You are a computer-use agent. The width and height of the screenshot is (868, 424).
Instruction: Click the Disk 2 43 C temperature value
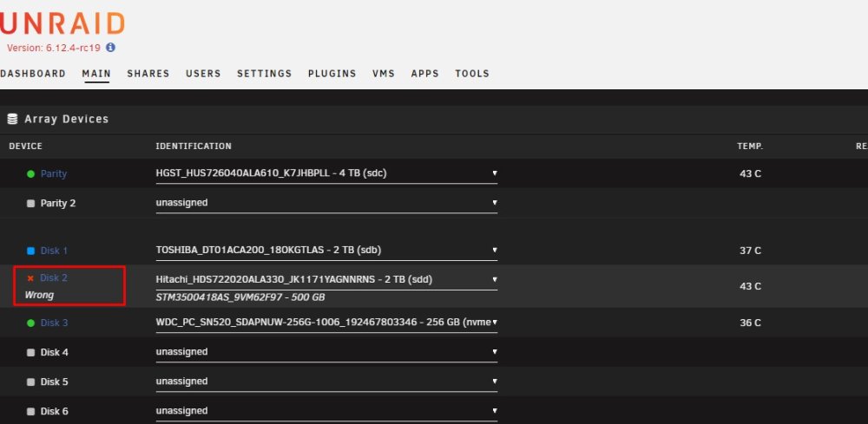click(x=750, y=286)
